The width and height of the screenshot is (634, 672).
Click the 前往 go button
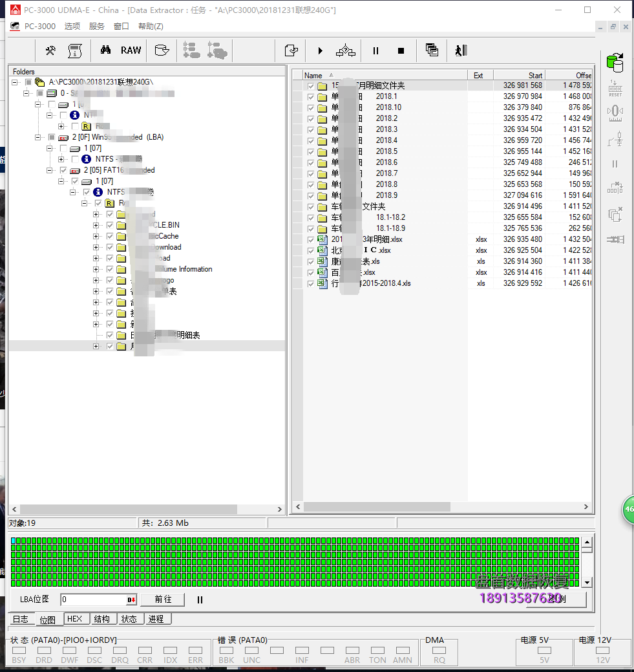pyautogui.click(x=163, y=600)
